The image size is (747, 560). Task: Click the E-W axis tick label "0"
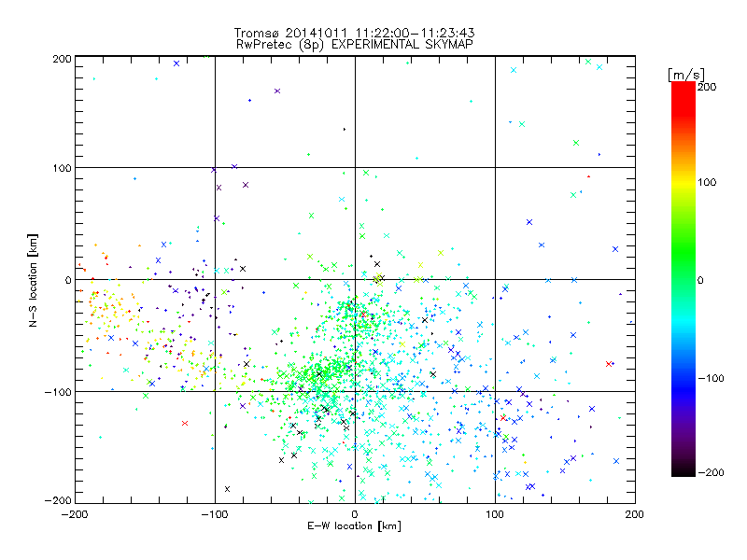355,514
